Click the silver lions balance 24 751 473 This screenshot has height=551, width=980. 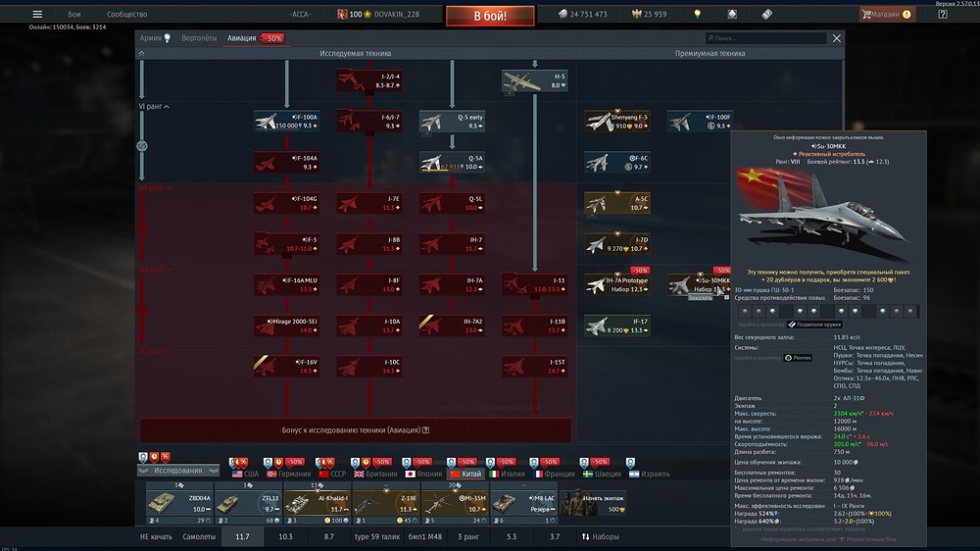pos(582,14)
